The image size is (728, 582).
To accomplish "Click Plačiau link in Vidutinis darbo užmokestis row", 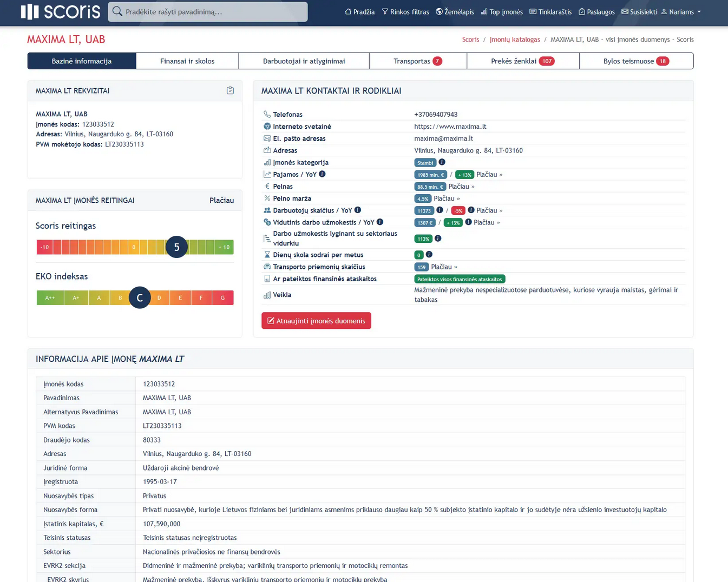I will coord(487,222).
